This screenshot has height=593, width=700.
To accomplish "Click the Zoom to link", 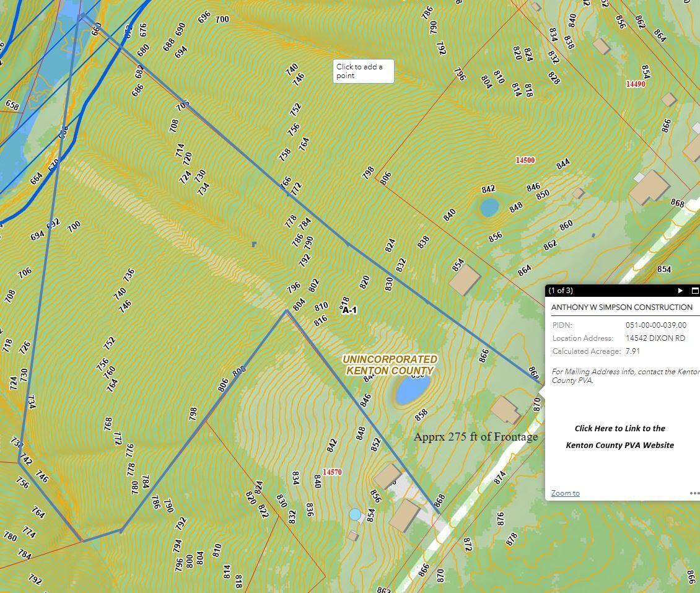I will click(x=565, y=493).
